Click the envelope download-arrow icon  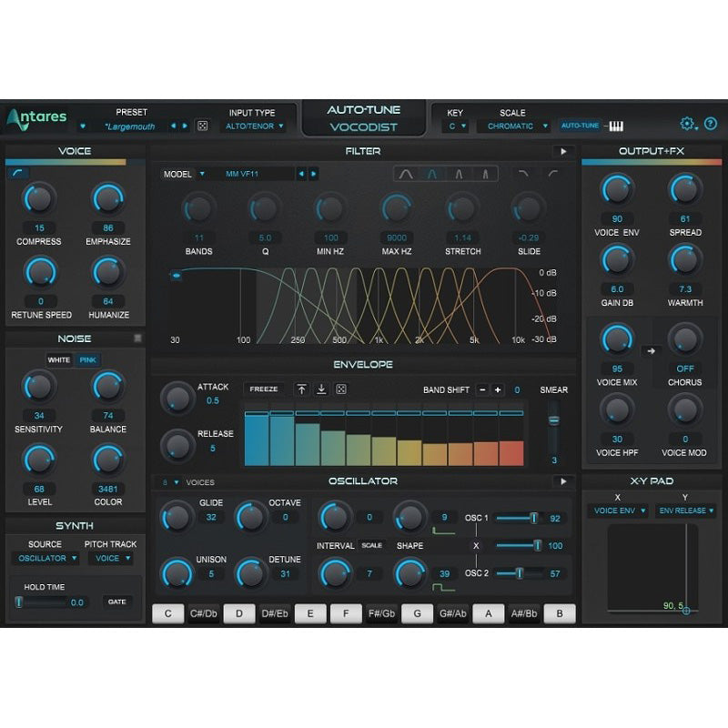tap(321, 389)
